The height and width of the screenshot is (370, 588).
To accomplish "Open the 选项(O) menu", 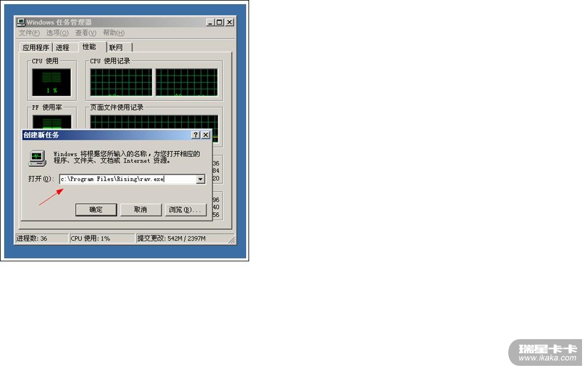I will tap(58, 33).
